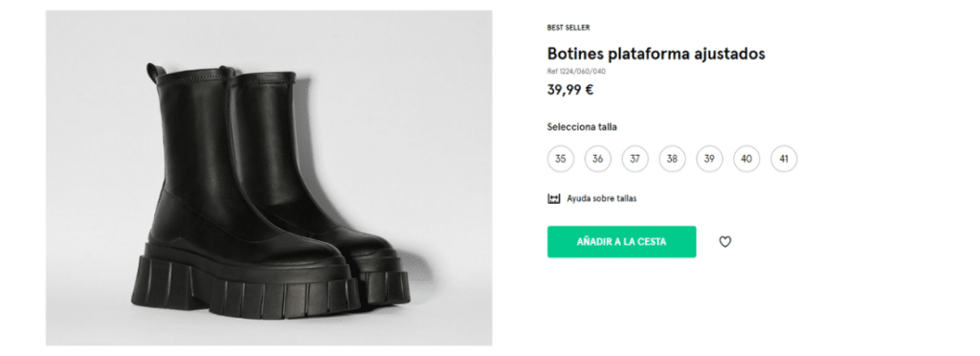Click the BEST SELLER label
This screenshot has height=356, width=980.
(568, 28)
